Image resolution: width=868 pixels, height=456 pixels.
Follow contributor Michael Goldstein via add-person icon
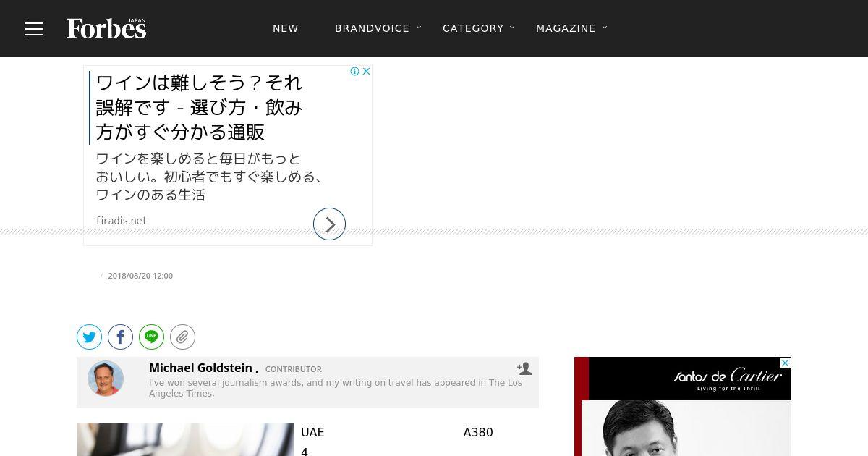pyautogui.click(x=524, y=368)
